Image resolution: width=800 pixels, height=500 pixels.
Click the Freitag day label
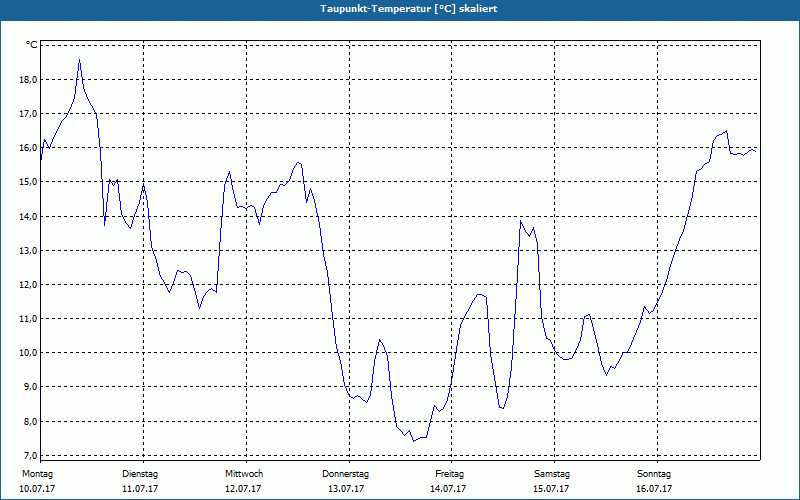tap(449, 474)
